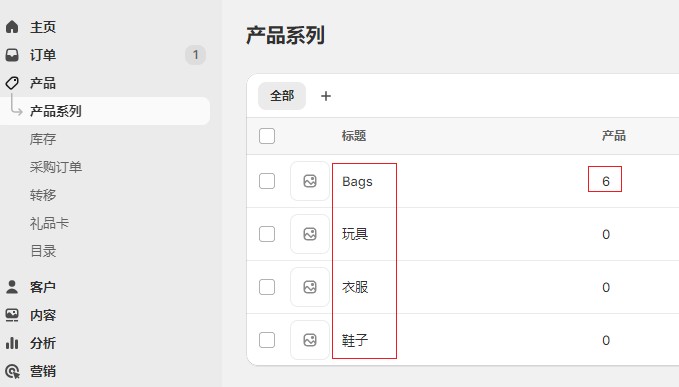Open the Bags collection link
The width and height of the screenshot is (679, 387).
[357, 181]
